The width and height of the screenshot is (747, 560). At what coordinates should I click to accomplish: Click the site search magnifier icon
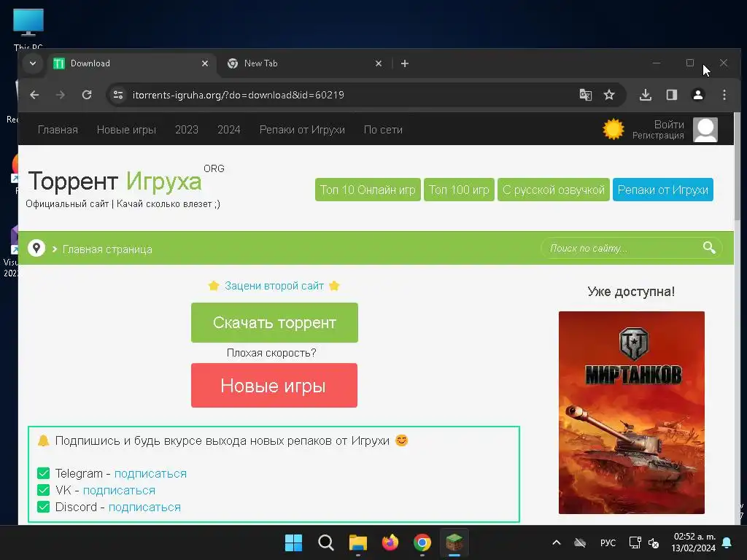click(x=709, y=248)
